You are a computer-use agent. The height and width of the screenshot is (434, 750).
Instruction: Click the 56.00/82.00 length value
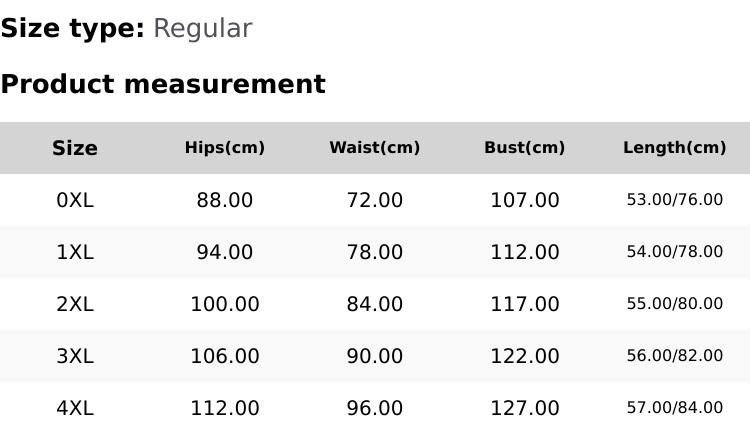coord(675,356)
